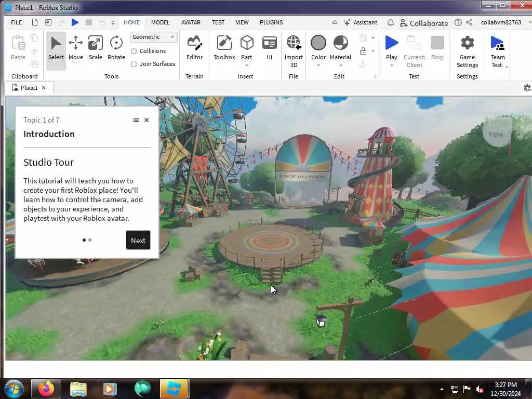The height and width of the screenshot is (399, 532).
Task: Switch to the VIEW tab
Action: pos(242,22)
